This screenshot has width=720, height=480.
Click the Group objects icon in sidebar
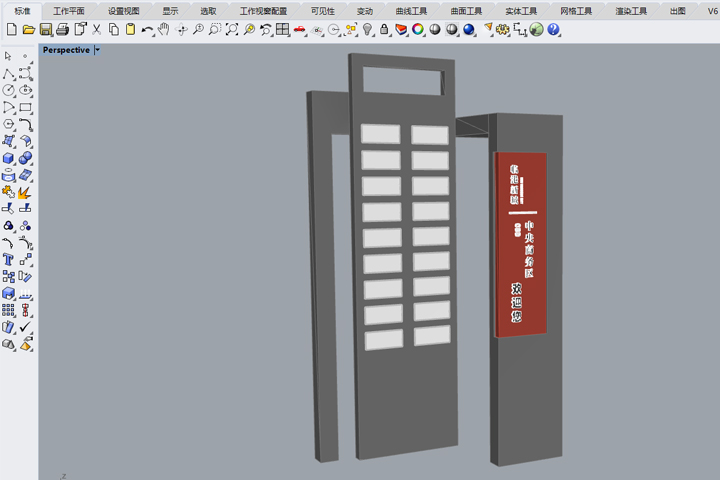[8, 226]
